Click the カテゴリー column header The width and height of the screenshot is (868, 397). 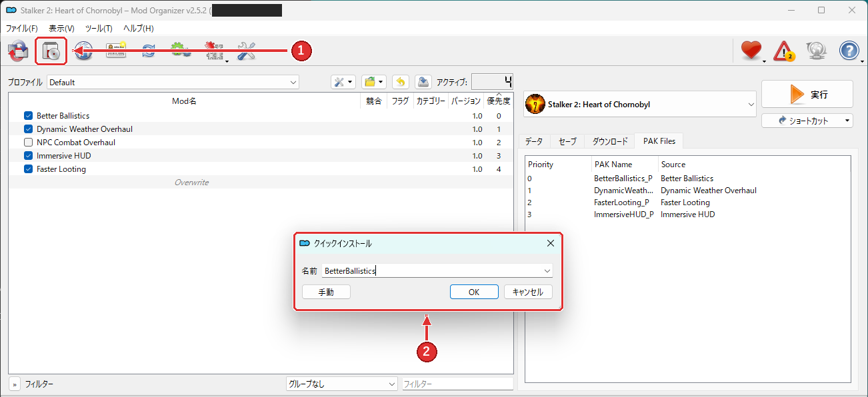point(431,101)
